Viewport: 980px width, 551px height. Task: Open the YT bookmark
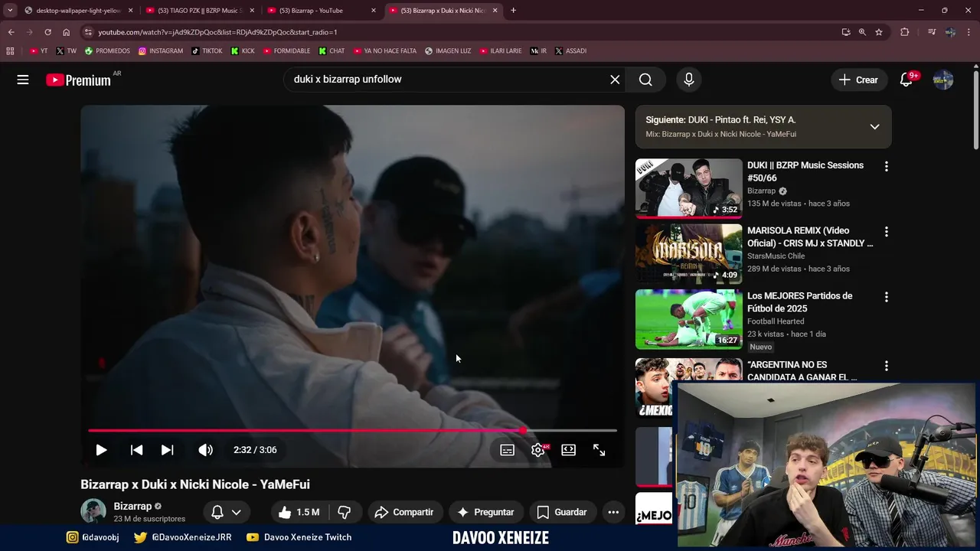pos(38,51)
